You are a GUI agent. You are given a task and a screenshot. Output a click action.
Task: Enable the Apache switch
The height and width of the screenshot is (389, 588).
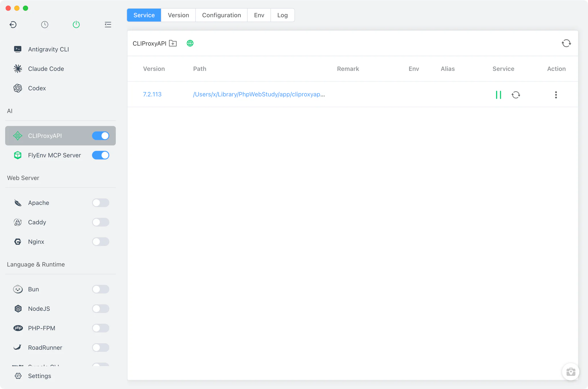pos(101,203)
